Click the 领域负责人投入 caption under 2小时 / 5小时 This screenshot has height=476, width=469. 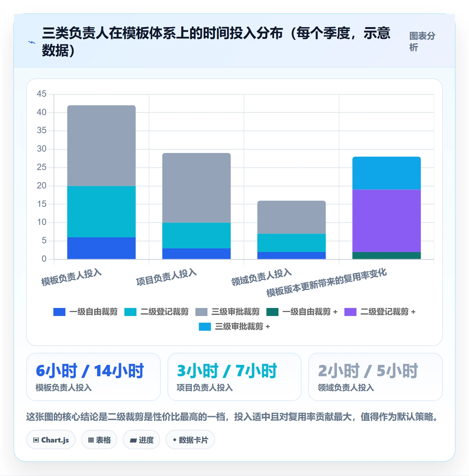tap(346, 388)
